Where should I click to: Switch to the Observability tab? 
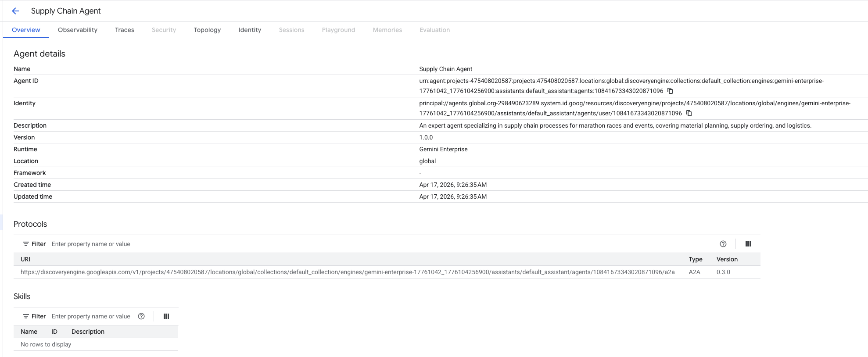point(78,30)
